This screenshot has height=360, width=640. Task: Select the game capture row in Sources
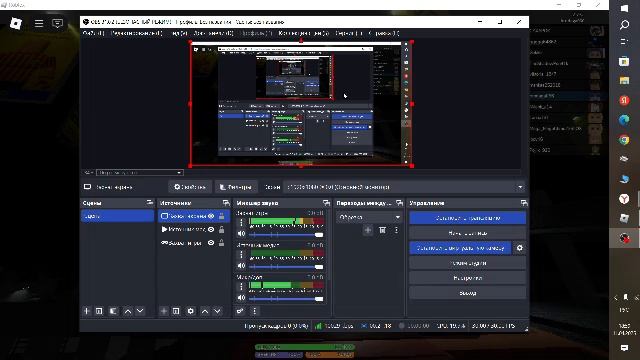tap(194, 242)
